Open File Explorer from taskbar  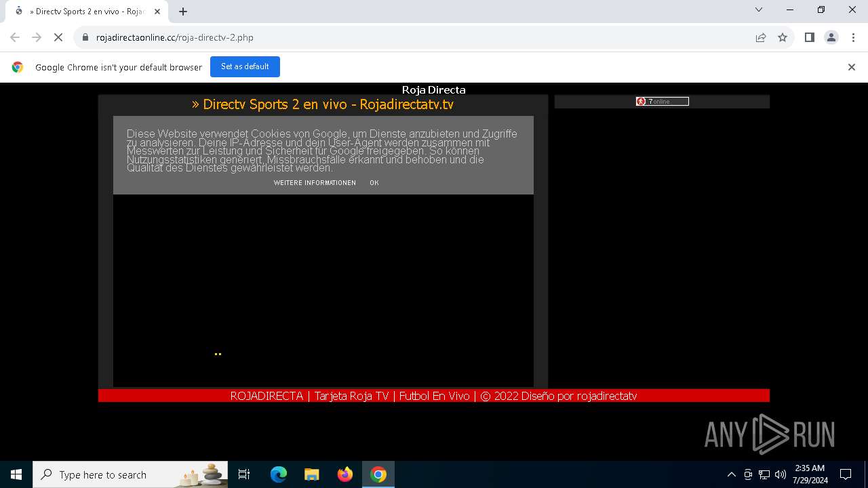click(x=312, y=474)
